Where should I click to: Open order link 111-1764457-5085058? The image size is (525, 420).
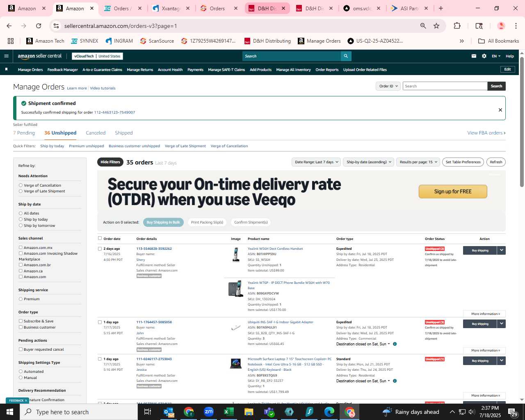[154, 322]
